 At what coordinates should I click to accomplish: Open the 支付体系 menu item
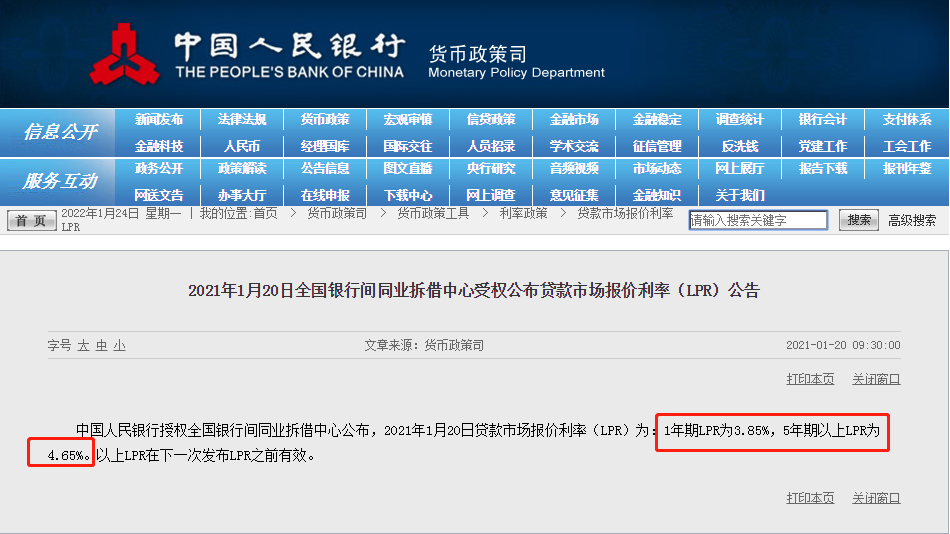tap(906, 120)
